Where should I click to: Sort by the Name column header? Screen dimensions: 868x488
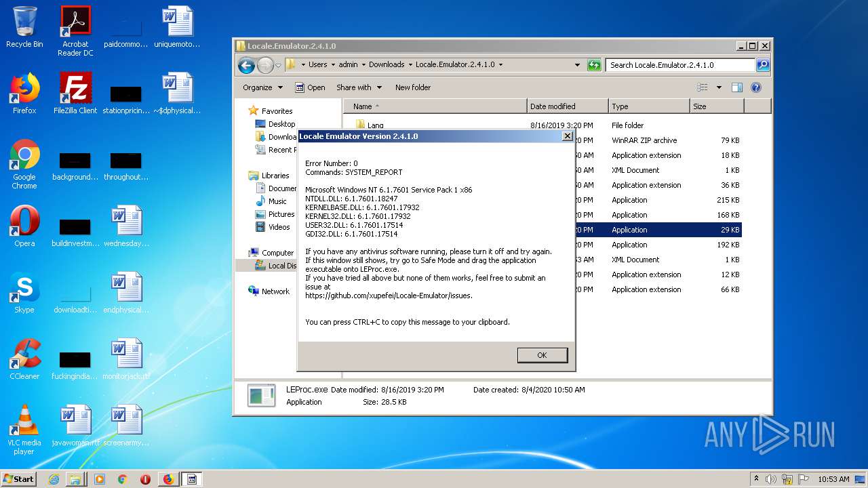[435, 106]
